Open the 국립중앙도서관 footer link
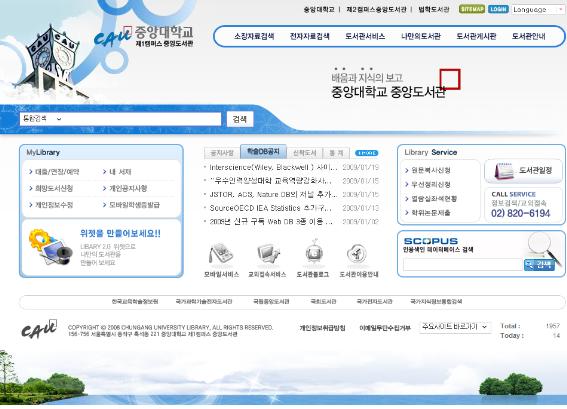The image size is (567, 409). pos(271,301)
